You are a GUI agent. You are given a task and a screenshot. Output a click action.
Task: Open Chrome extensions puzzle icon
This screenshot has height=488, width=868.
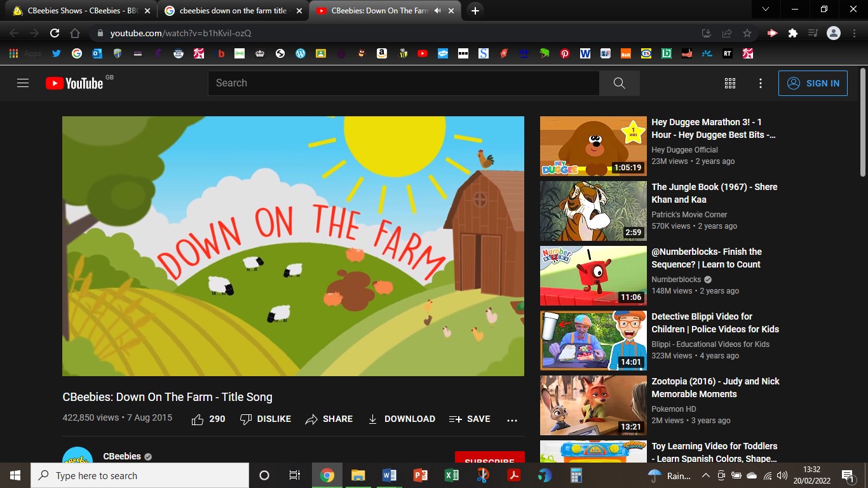(792, 33)
